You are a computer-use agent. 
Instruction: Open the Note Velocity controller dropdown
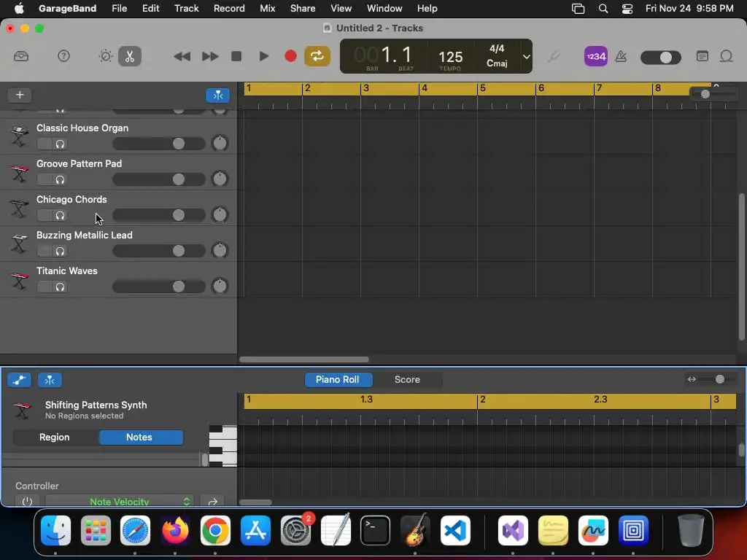click(119, 501)
